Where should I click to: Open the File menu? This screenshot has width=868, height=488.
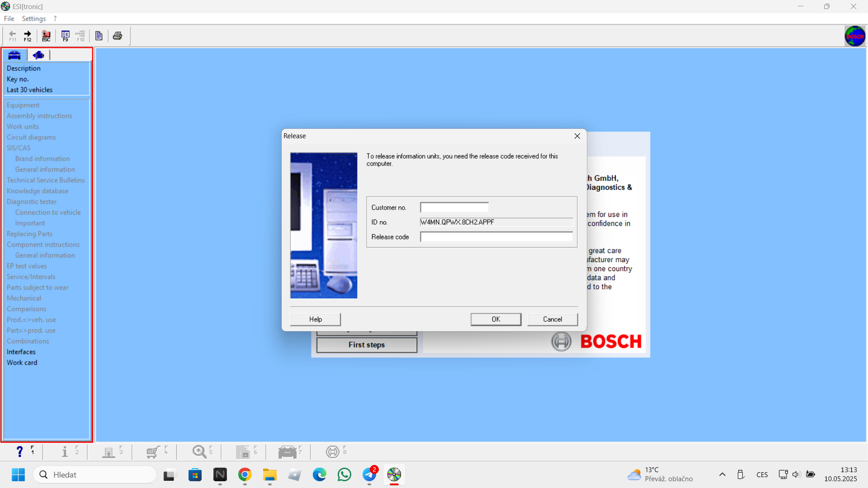(x=9, y=19)
